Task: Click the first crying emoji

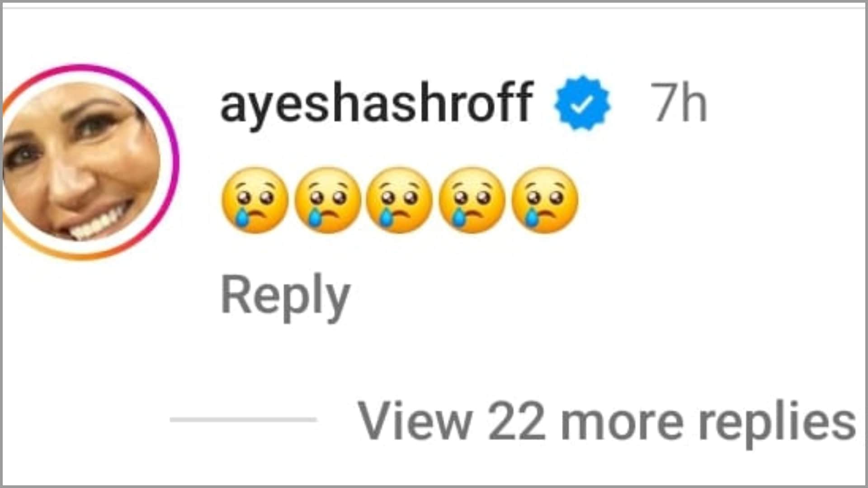Action: click(255, 201)
